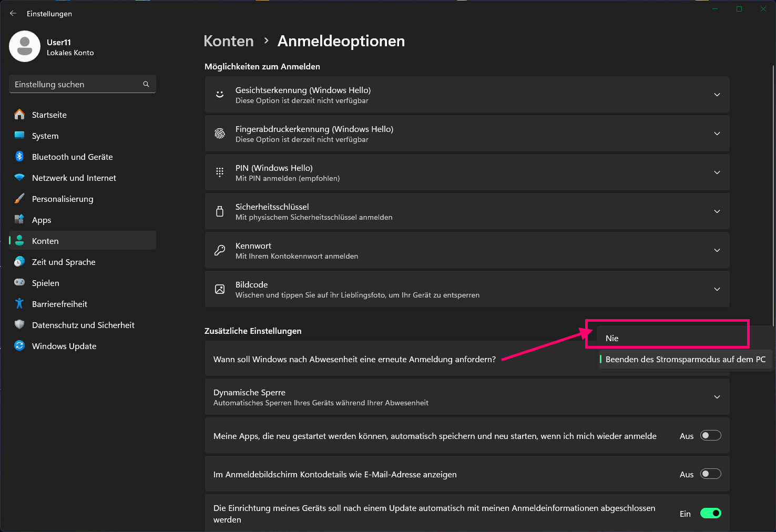Click the Zusätzliche Einstellungen heading
The image size is (776, 532).
[253, 331]
